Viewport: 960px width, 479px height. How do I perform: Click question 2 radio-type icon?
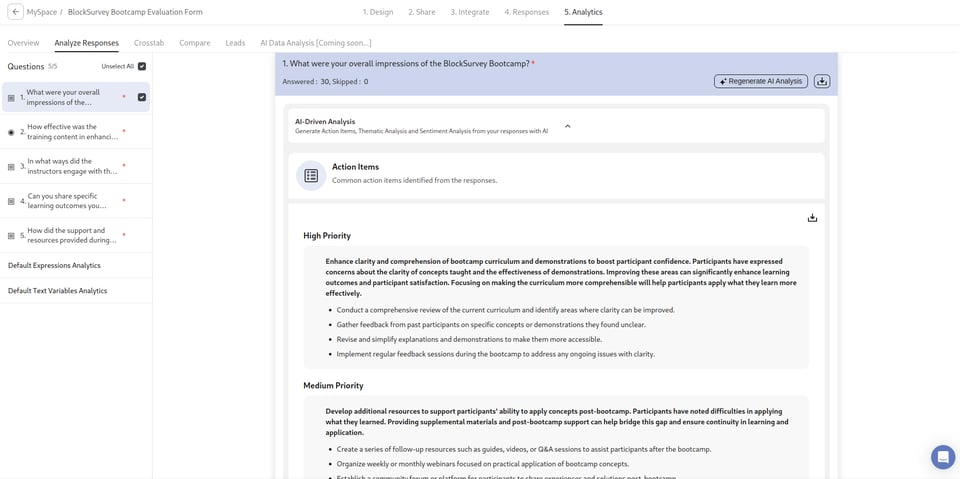[11, 132]
